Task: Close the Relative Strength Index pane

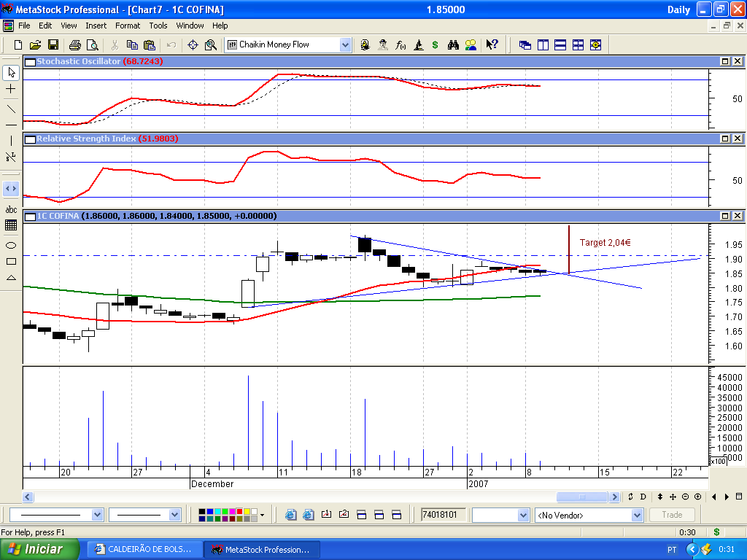Action: pos(737,139)
